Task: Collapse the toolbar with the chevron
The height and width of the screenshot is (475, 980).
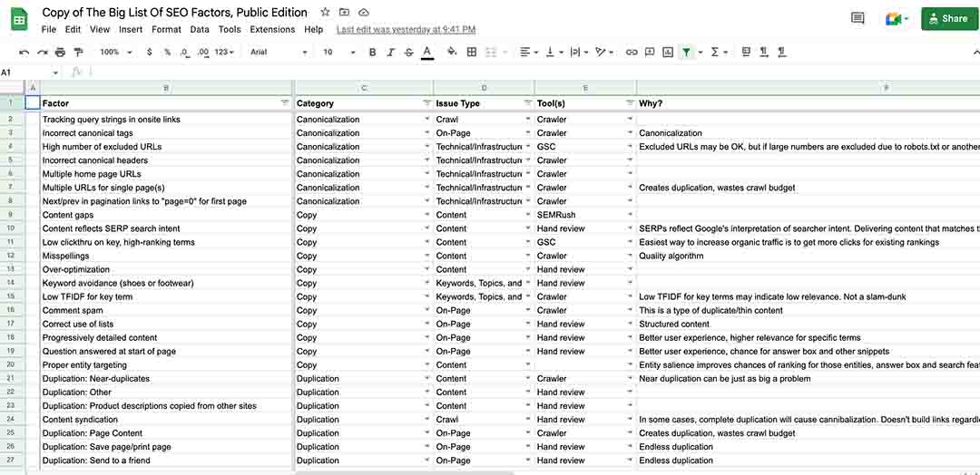Action: click(975, 53)
